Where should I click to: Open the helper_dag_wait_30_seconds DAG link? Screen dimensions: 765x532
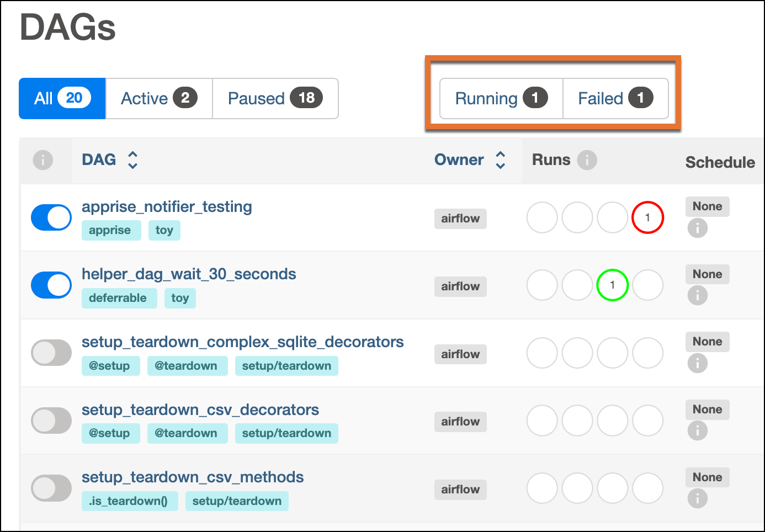189,274
